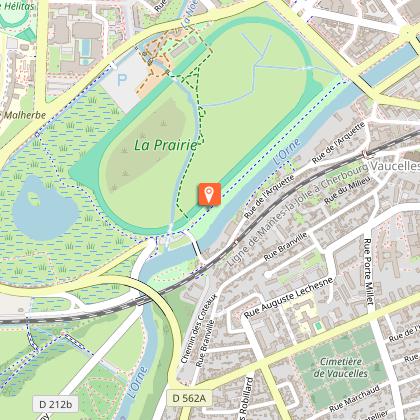Click the orange location pin marker

coord(209,194)
